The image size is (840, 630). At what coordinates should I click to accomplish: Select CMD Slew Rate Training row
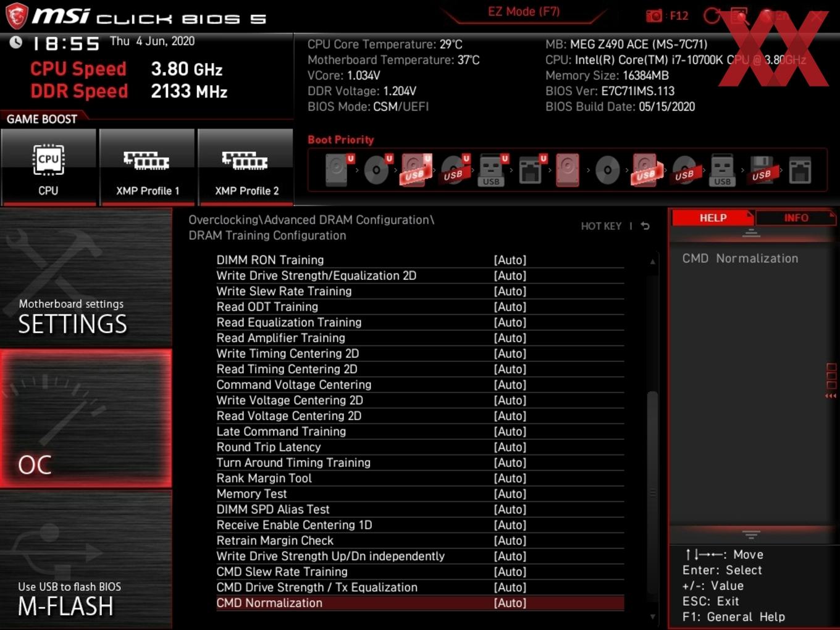420,572
